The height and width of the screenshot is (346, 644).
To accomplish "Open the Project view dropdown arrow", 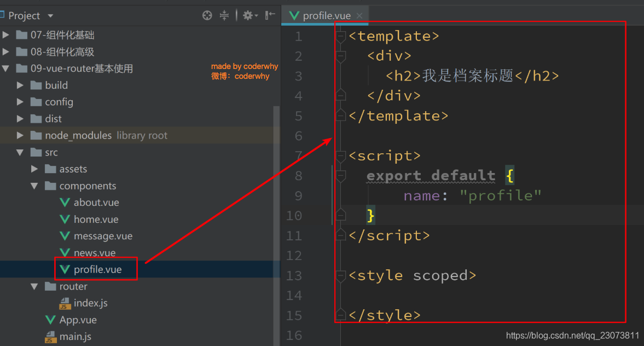I will click(x=50, y=16).
